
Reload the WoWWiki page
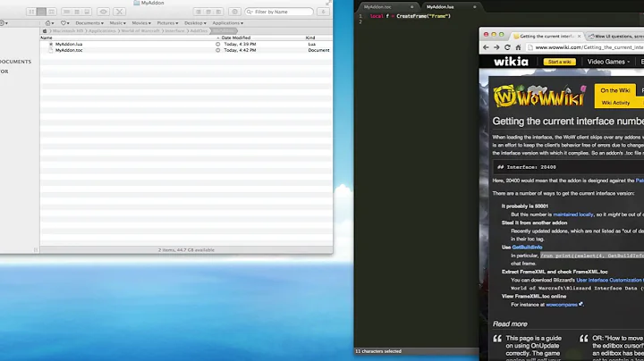click(x=507, y=47)
